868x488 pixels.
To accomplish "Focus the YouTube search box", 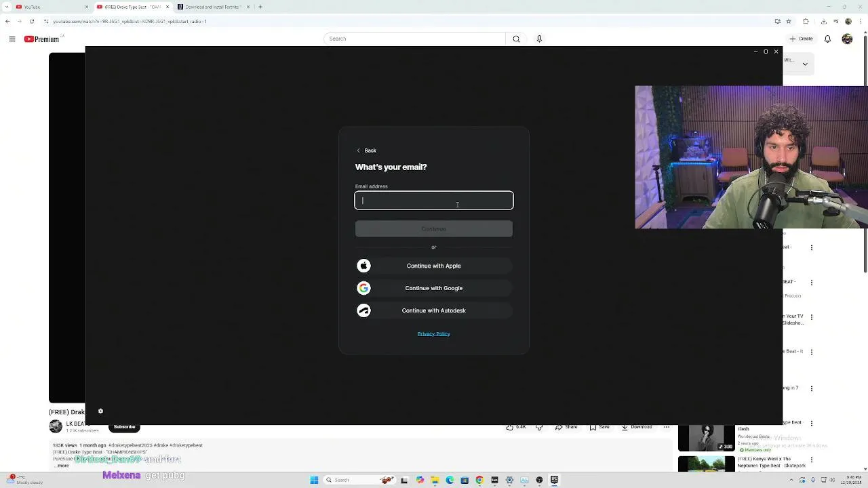I will point(414,39).
